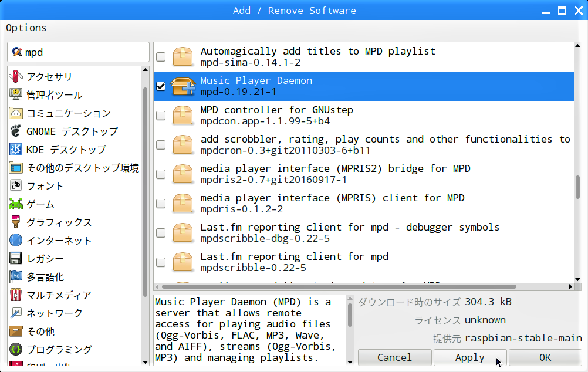The width and height of the screenshot is (588, 372).
Task: Select the グラフィックス paintbrush icon
Action: tap(16, 222)
